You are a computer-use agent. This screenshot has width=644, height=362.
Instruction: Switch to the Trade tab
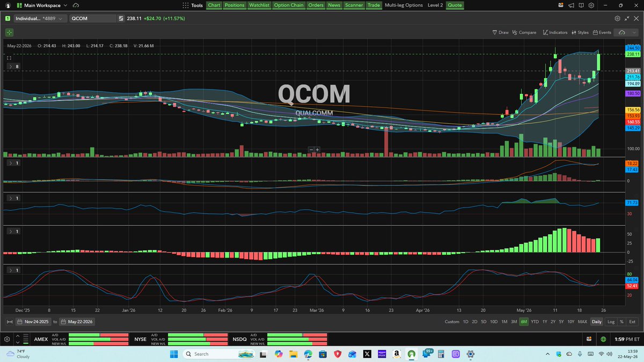pos(374,5)
